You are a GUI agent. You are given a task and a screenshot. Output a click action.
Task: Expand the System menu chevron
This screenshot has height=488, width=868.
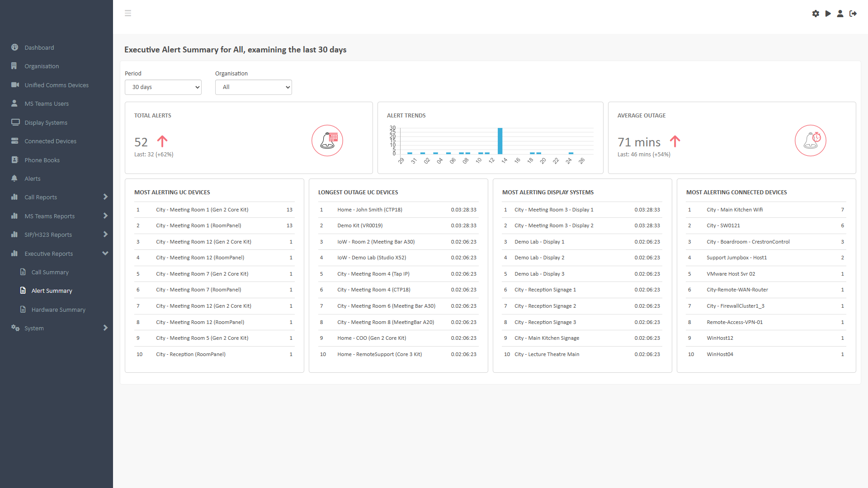click(x=105, y=328)
